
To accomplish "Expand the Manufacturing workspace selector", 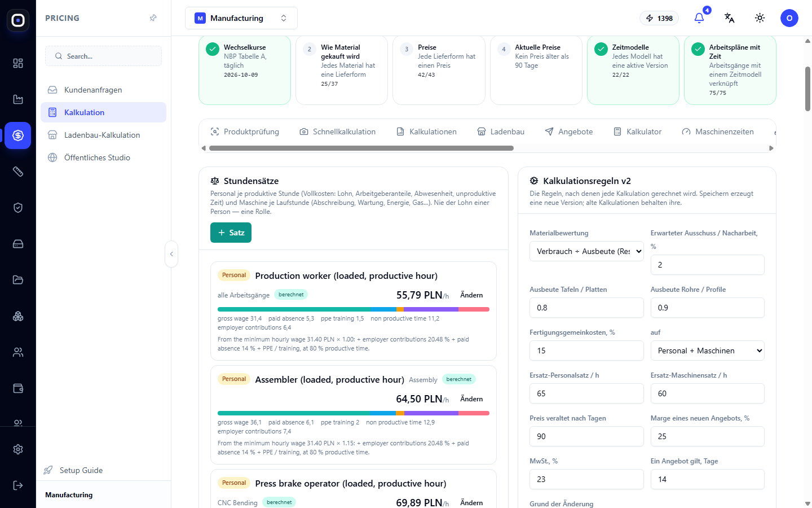I will pyautogui.click(x=241, y=18).
